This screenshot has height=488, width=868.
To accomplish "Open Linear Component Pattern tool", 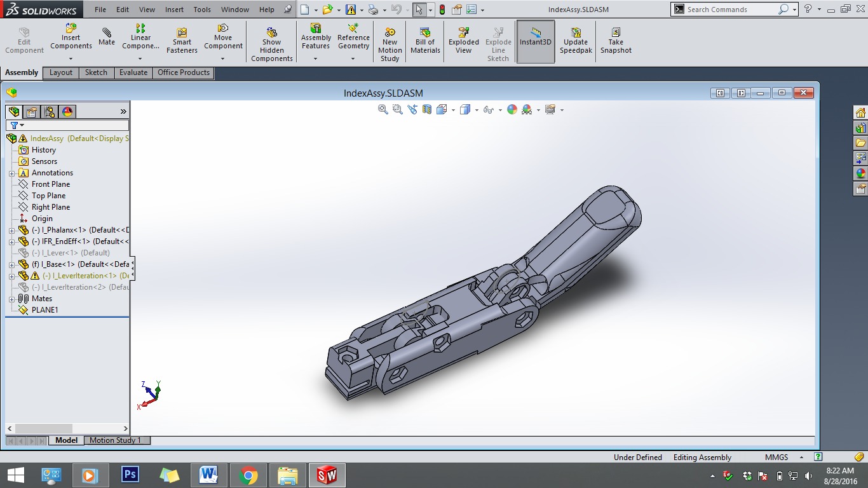I will [140, 37].
